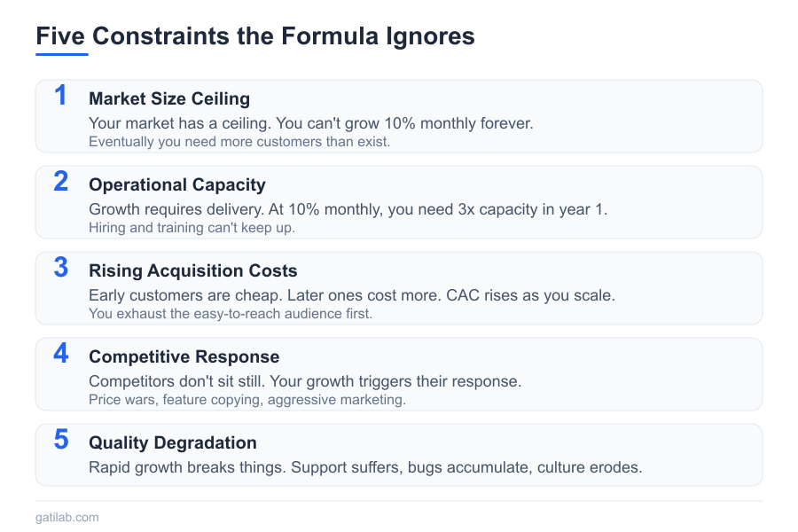Screen dimensions: 798x532
Task: Click text 'Eventually you need more customers than exist'
Action: [x=239, y=141]
